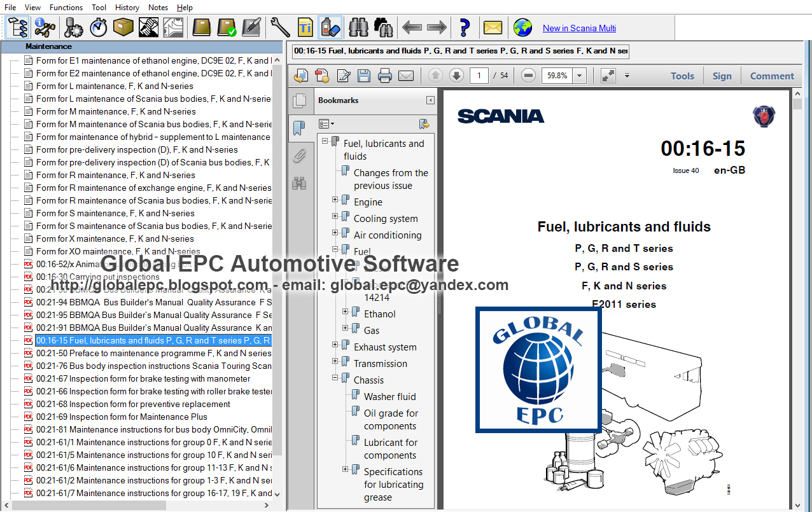Open the attachments paperclip panel icon

click(x=299, y=156)
